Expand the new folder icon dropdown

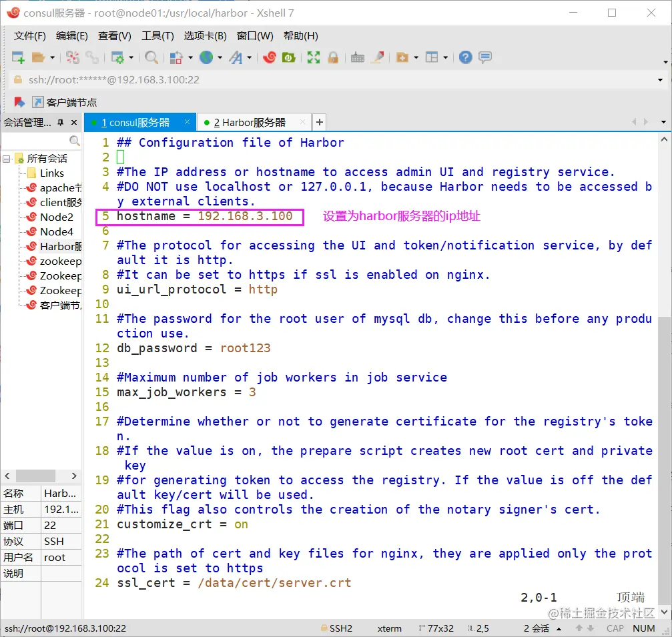pos(416,57)
